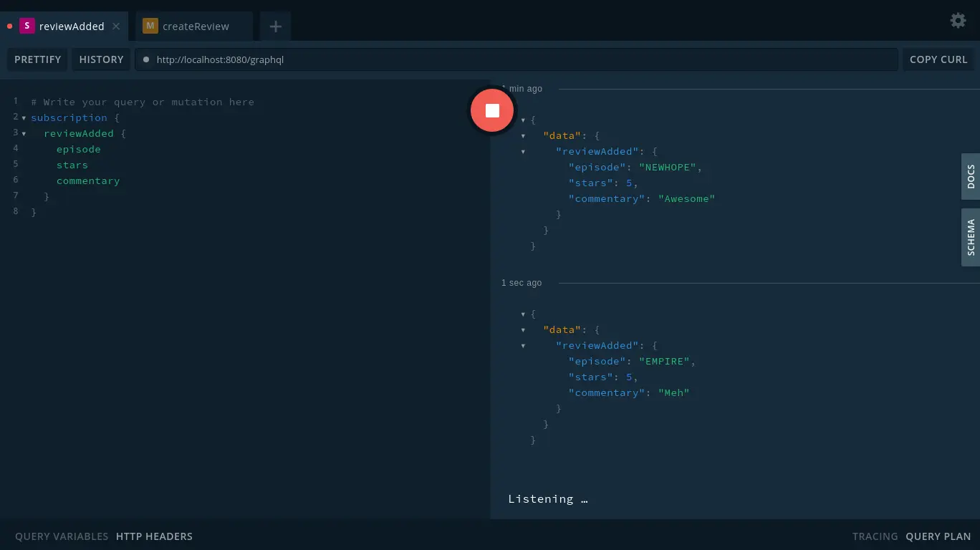Open the settings gear
Image resolution: width=980 pixels, height=550 pixels.
click(x=958, y=20)
